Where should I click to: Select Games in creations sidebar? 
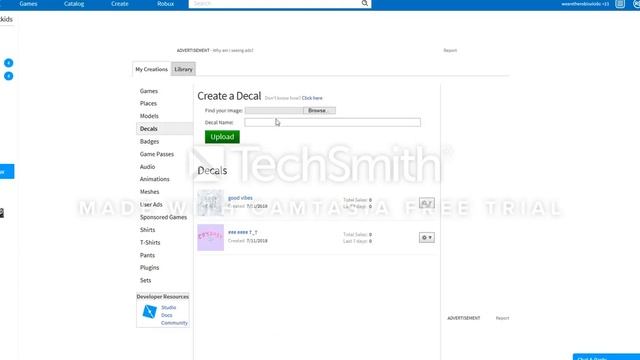[149, 91]
